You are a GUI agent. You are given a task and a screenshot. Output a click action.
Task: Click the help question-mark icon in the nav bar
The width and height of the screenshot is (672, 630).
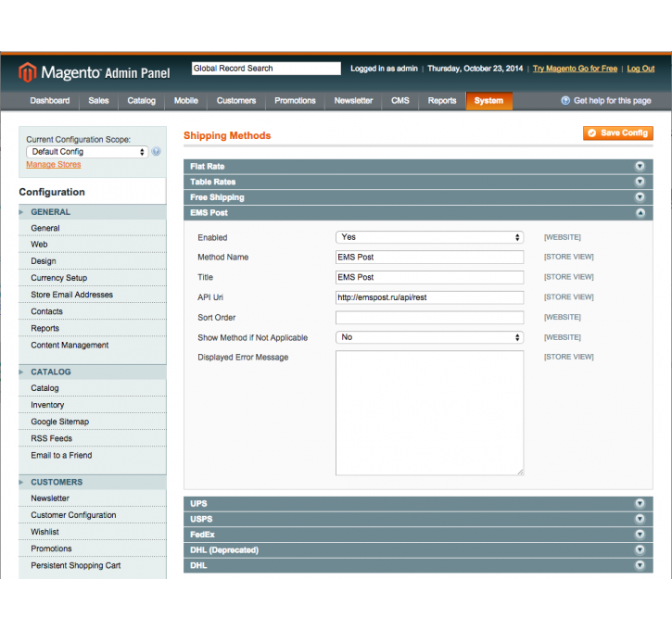565,101
